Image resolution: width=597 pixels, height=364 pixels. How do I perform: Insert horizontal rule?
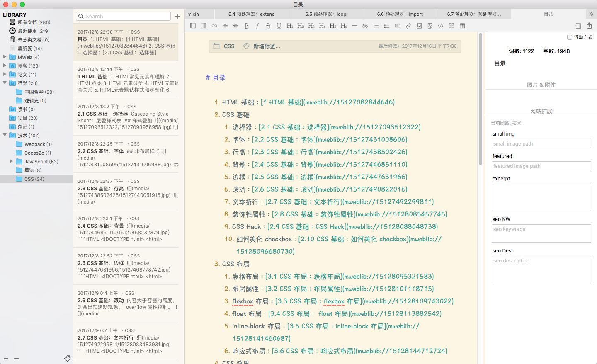click(354, 26)
